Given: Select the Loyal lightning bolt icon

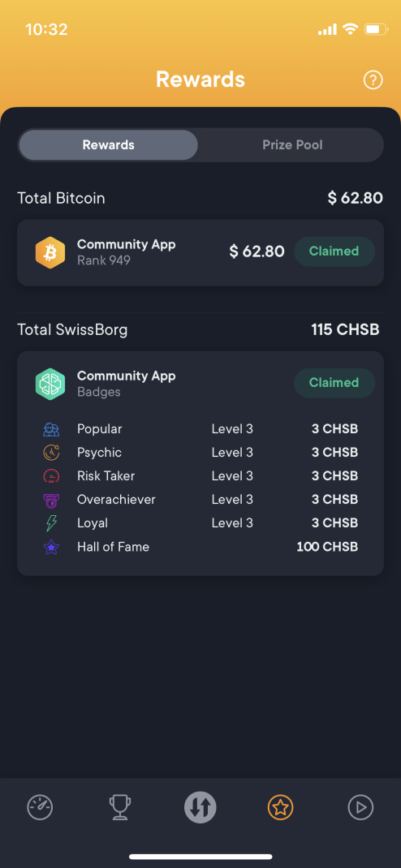Looking at the screenshot, I should [51, 523].
